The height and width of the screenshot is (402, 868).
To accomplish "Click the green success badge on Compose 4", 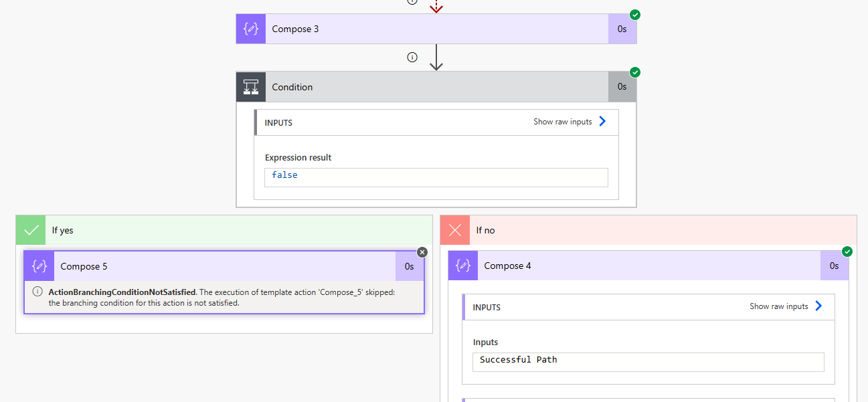I will click(x=847, y=252).
